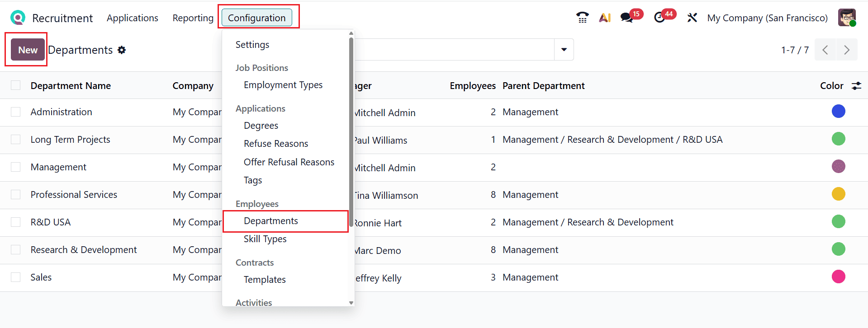Open the user avatar menu
This screenshot has height=328, width=868.
846,18
